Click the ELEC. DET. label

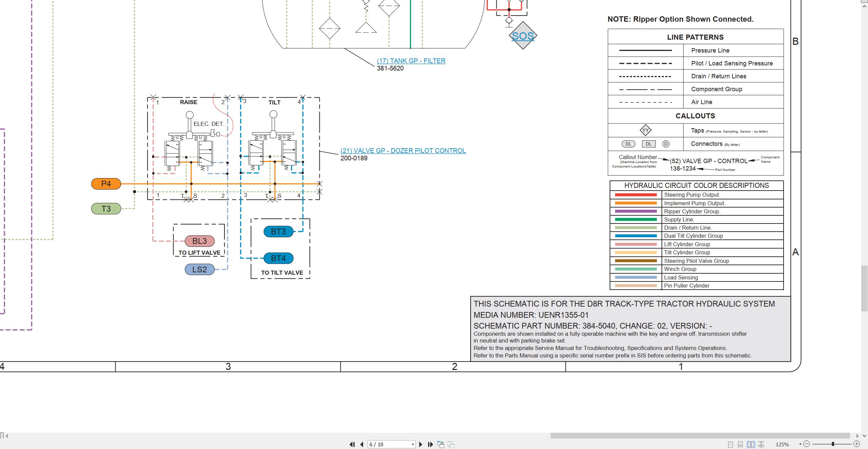tap(209, 124)
